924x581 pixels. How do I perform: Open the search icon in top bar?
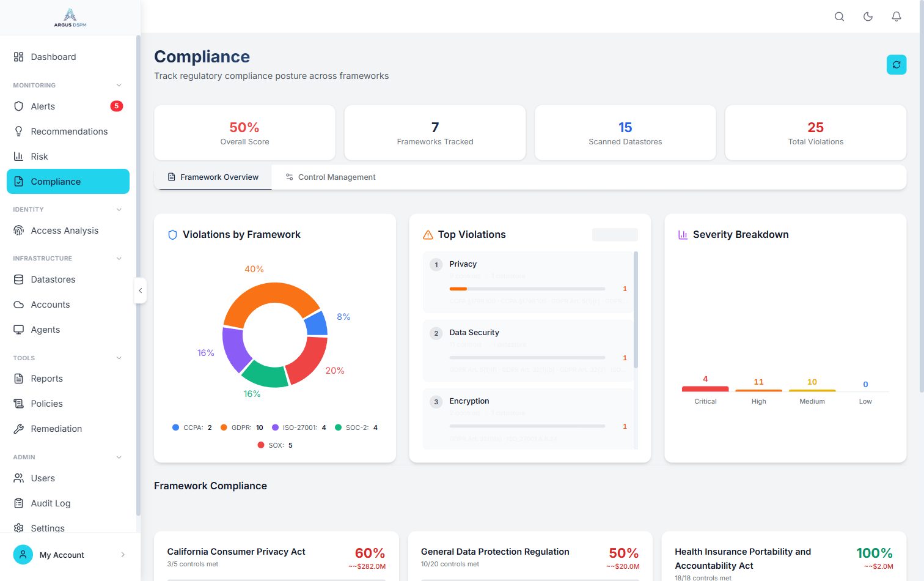[x=839, y=17]
